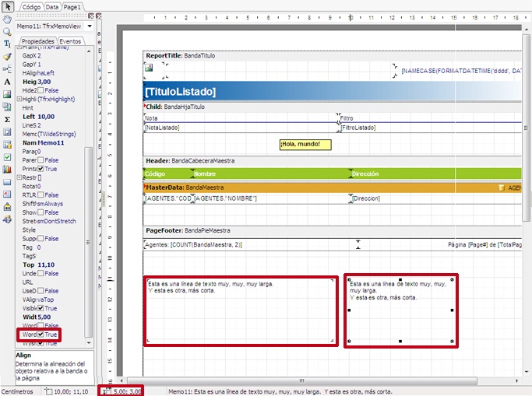Expand the Highlight property node
Screen dimensions: 532x396
click(x=19, y=100)
